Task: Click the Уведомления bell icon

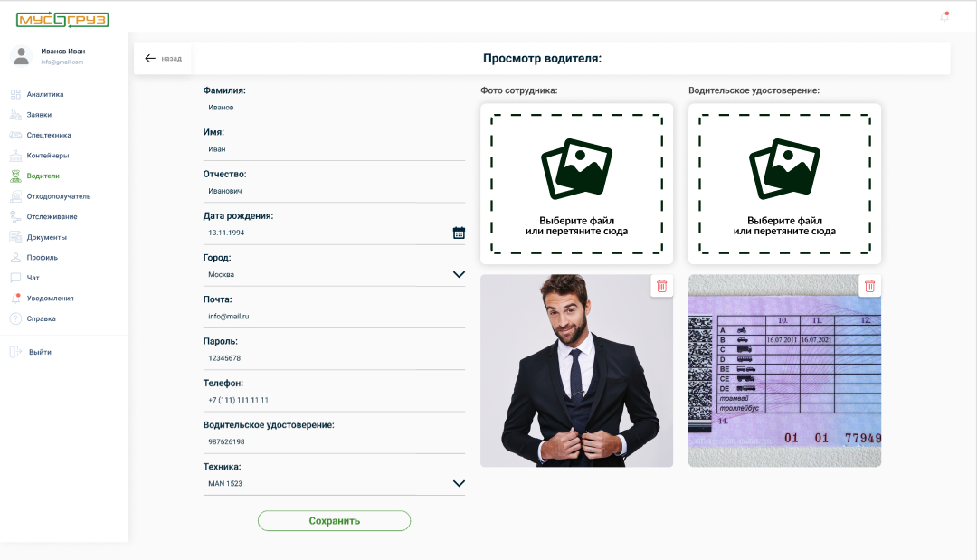Action: click(x=15, y=299)
